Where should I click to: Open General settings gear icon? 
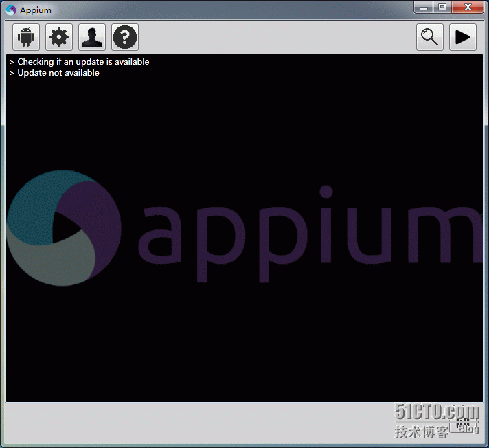[x=59, y=37]
